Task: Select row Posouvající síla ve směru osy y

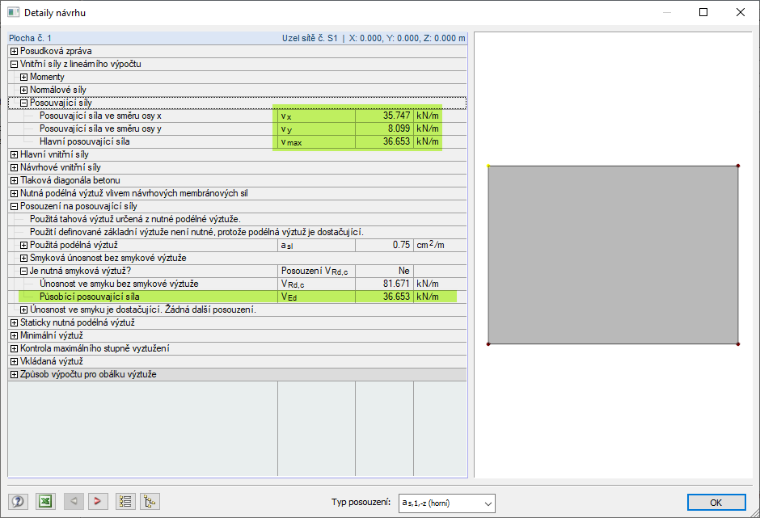Action: [238, 128]
